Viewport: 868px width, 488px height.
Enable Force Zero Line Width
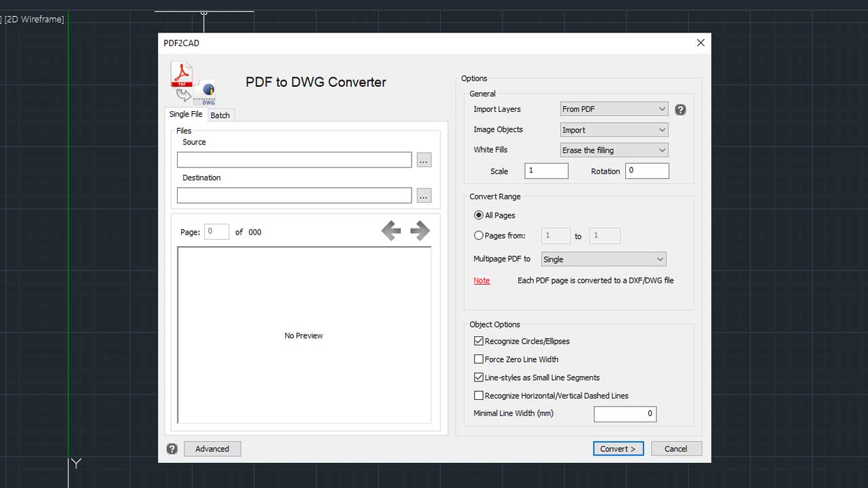tap(479, 360)
